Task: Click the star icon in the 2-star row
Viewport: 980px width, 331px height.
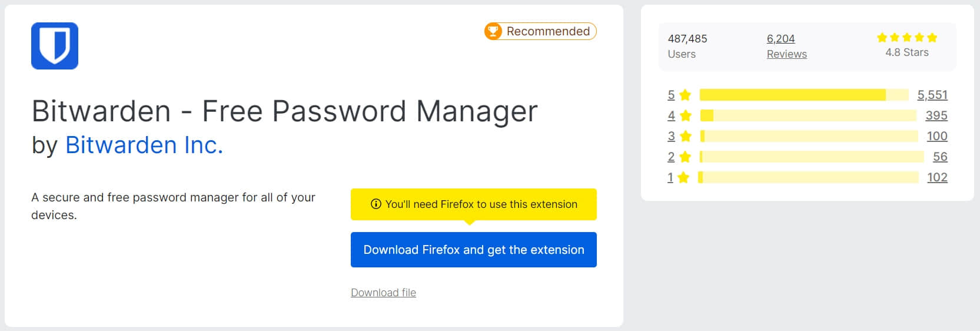Action: [x=685, y=157]
